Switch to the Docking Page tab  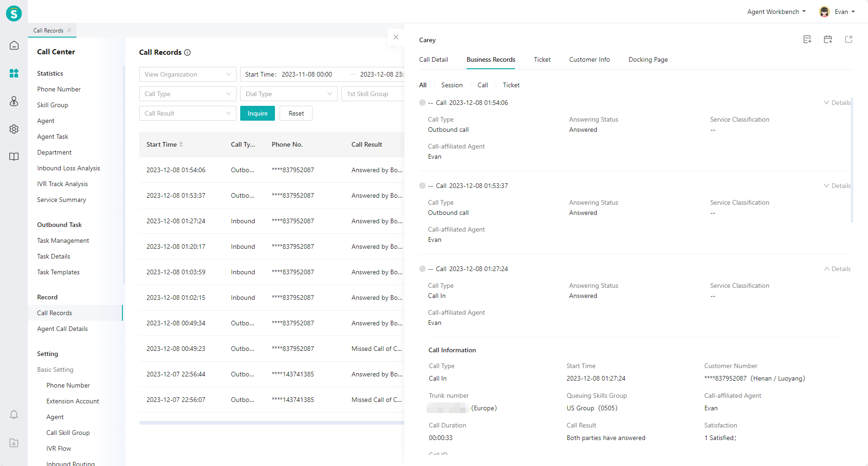(x=648, y=59)
